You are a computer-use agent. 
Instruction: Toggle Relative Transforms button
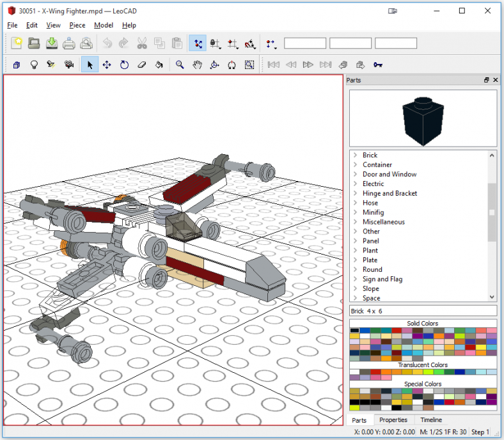pos(198,43)
